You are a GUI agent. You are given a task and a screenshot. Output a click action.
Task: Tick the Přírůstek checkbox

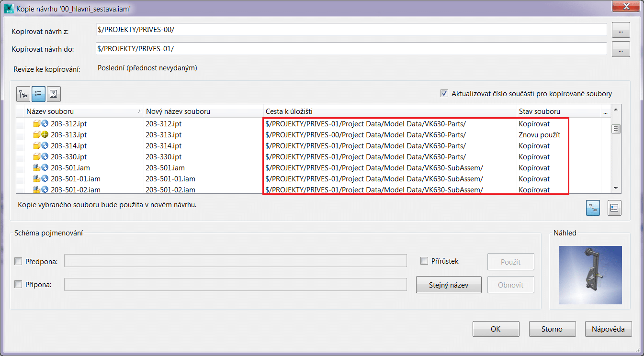coord(424,261)
